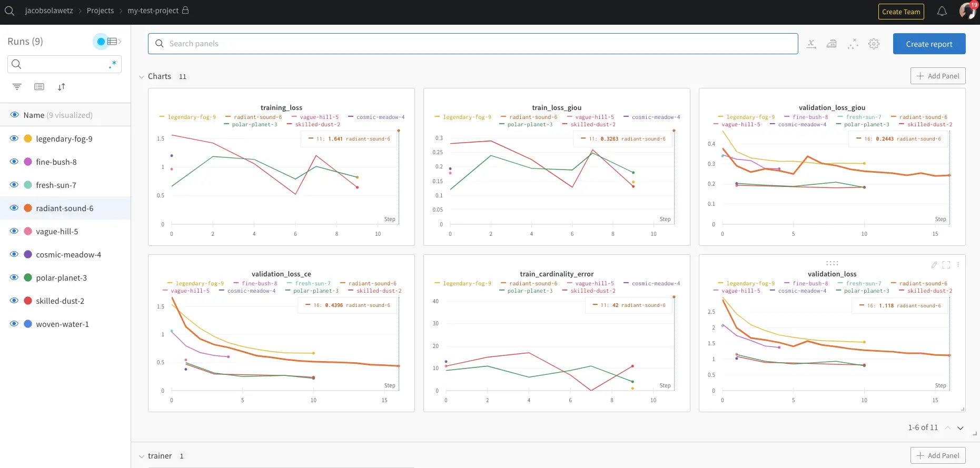Add Panel to the Charts section
The height and width of the screenshot is (468, 980).
pyautogui.click(x=938, y=76)
